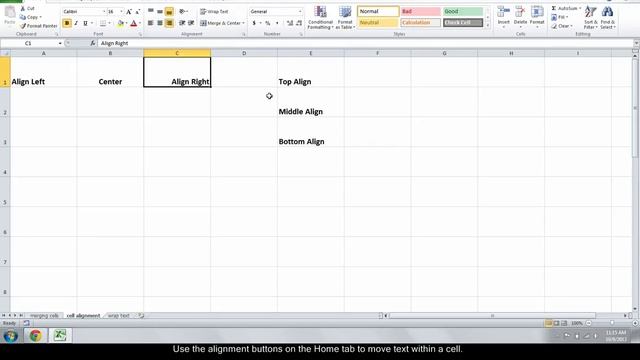Apply the Calculation cell style
Image resolution: width=640 pixels, height=360 pixels.
[420, 23]
